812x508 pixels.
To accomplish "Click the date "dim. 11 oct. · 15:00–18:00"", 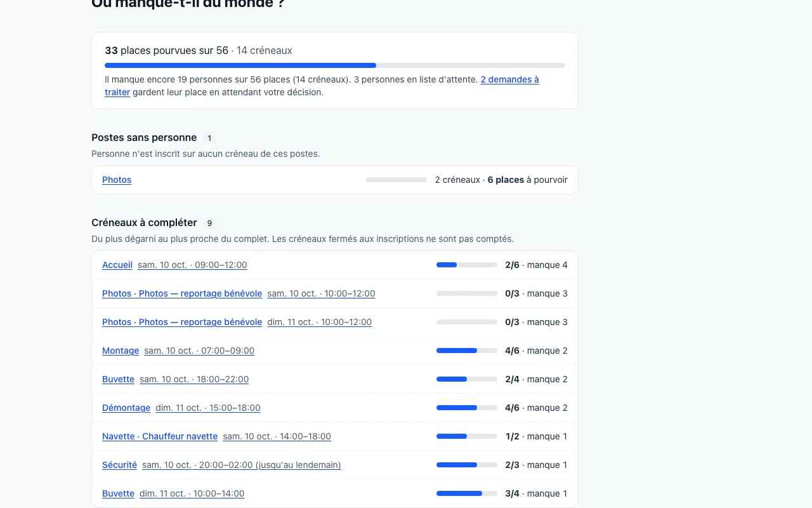I will point(208,408).
